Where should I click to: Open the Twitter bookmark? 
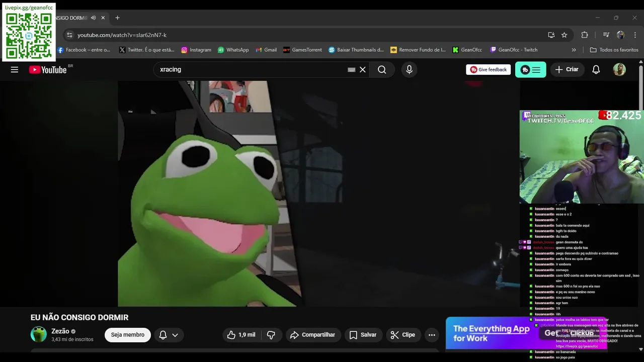pos(146,50)
